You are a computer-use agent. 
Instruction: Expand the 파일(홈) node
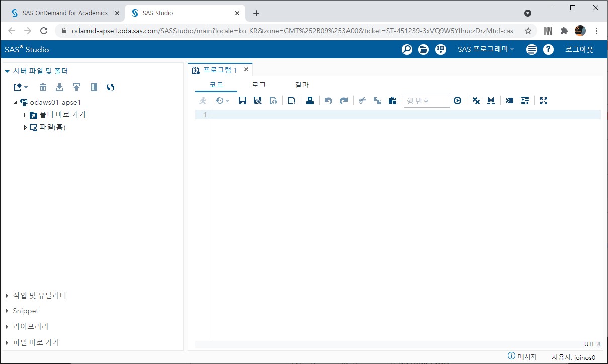[x=25, y=128]
